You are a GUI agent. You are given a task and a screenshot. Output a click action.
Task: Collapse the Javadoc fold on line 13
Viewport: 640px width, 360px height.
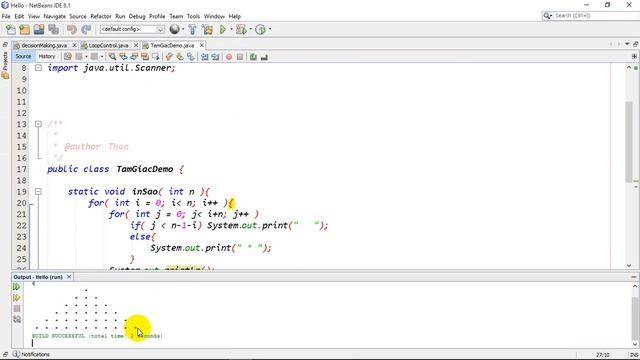38,124
